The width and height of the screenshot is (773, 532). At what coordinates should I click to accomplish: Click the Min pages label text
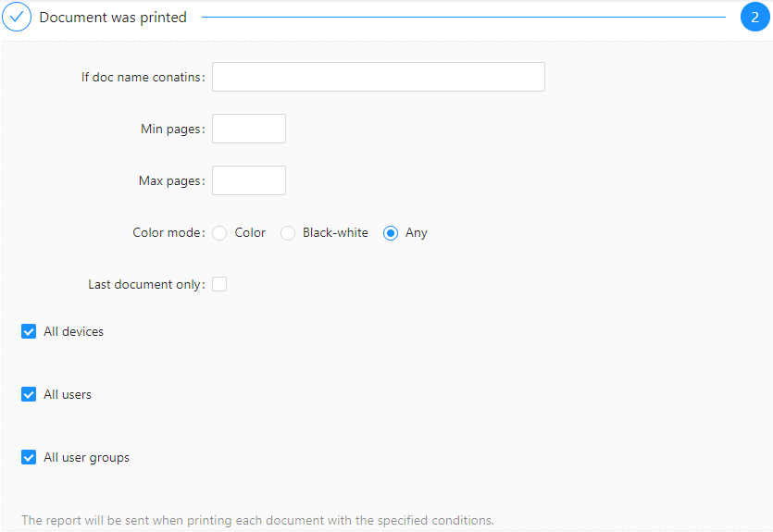[x=172, y=129]
